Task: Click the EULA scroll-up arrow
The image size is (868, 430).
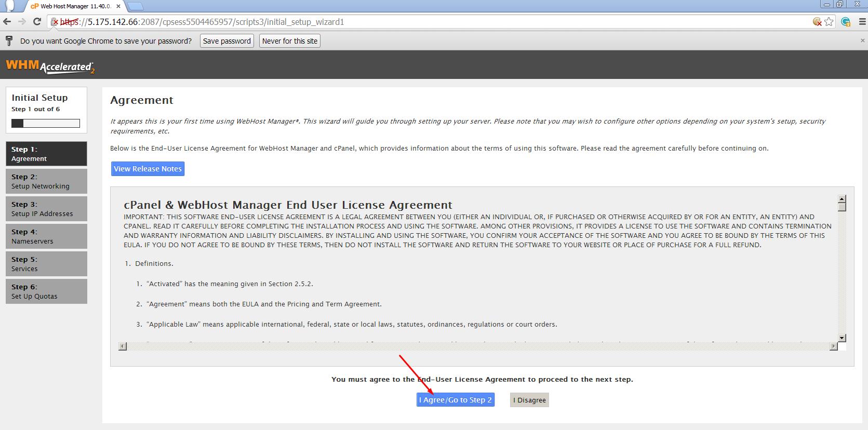Action: coord(842,199)
